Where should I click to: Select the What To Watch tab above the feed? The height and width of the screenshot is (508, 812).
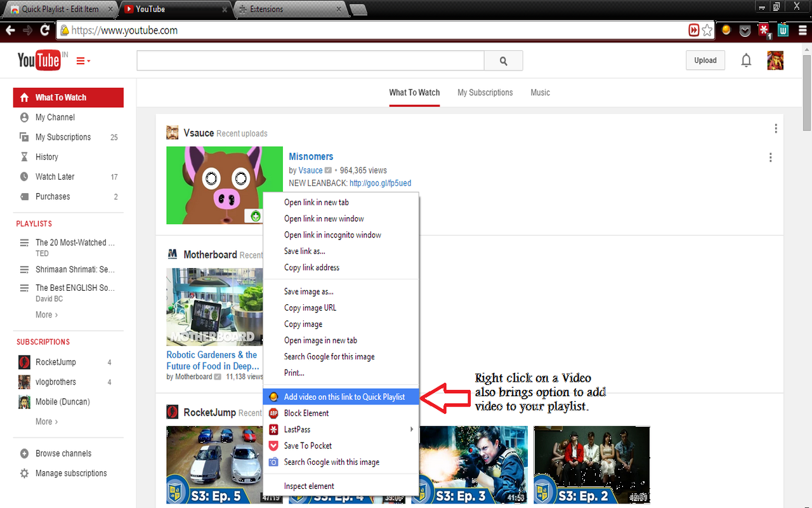414,93
